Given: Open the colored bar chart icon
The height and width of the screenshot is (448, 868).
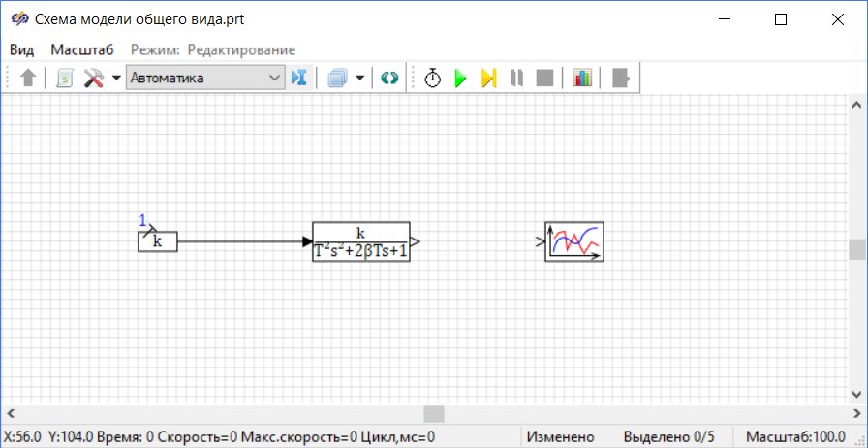Looking at the screenshot, I should 582,79.
